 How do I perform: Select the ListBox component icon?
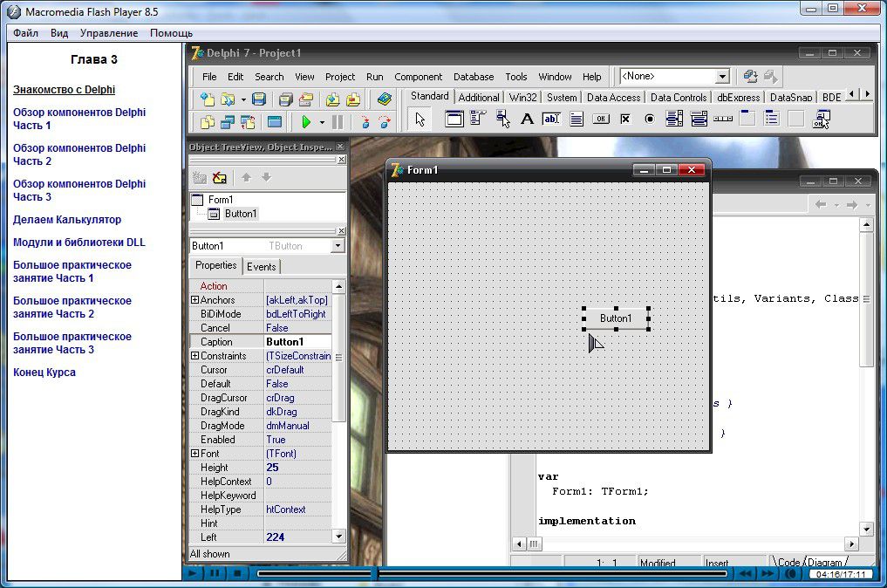point(673,119)
